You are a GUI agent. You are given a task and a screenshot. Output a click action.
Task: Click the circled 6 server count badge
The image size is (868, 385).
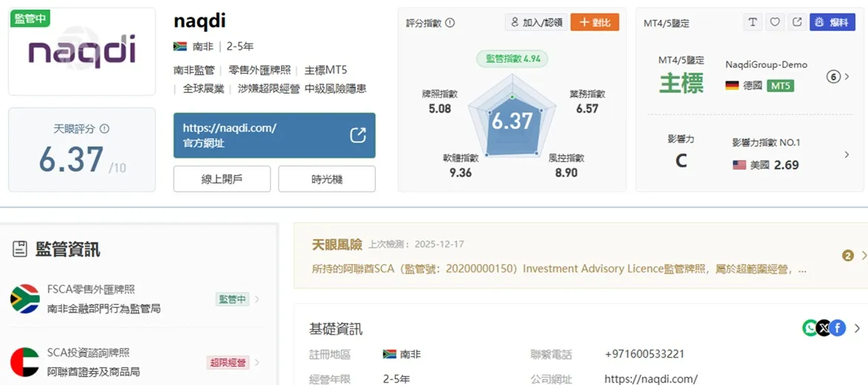point(833,77)
